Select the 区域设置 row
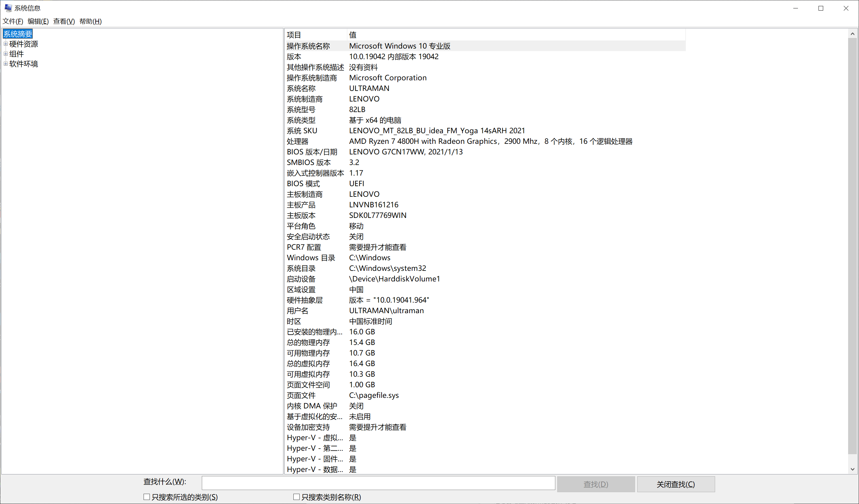This screenshot has width=859, height=504. click(485, 289)
